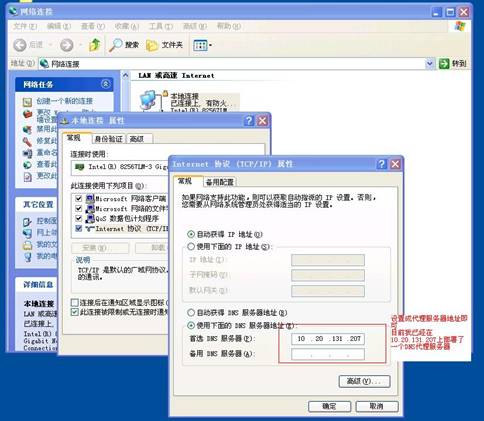Collapse the 网络任务 panel chevron
The image size is (484, 421).
pyautogui.click(x=105, y=84)
